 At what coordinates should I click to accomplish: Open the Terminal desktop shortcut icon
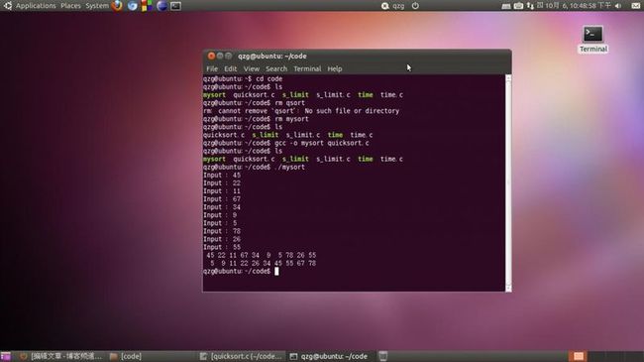(593, 39)
